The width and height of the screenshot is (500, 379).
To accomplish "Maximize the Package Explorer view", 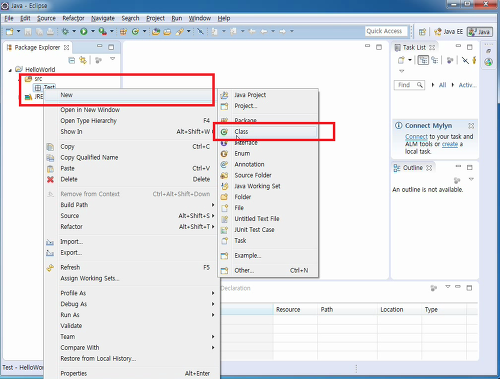I will point(111,47).
